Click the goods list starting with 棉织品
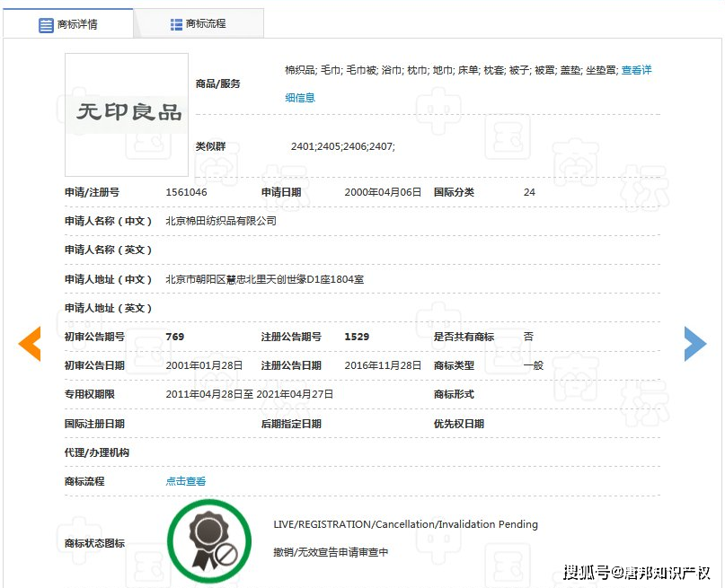 (x=451, y=70)
